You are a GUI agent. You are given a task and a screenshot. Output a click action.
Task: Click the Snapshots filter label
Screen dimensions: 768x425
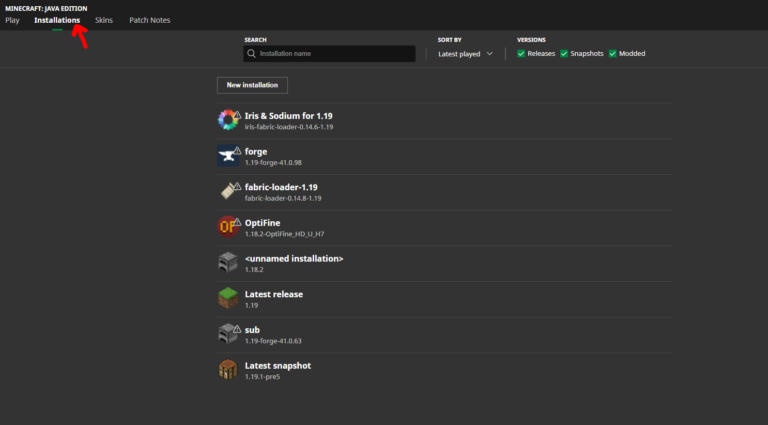coord(587,54)
